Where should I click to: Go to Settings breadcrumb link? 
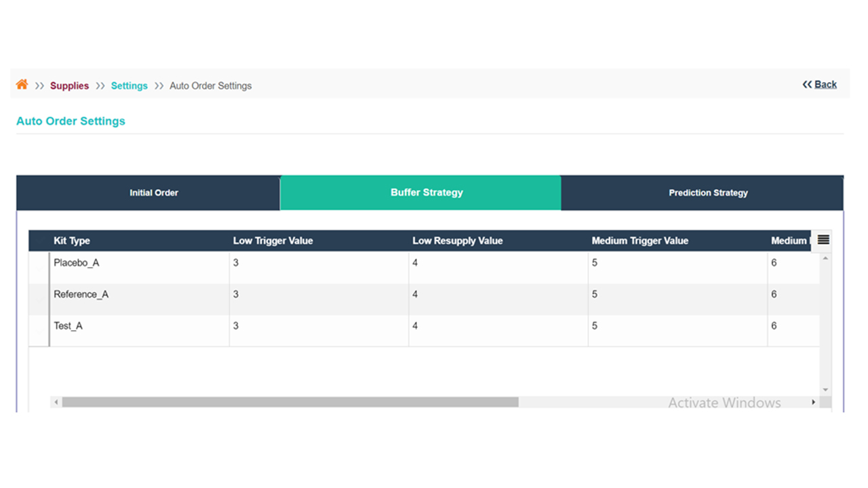pyautogui.click(x=129, y=86)
